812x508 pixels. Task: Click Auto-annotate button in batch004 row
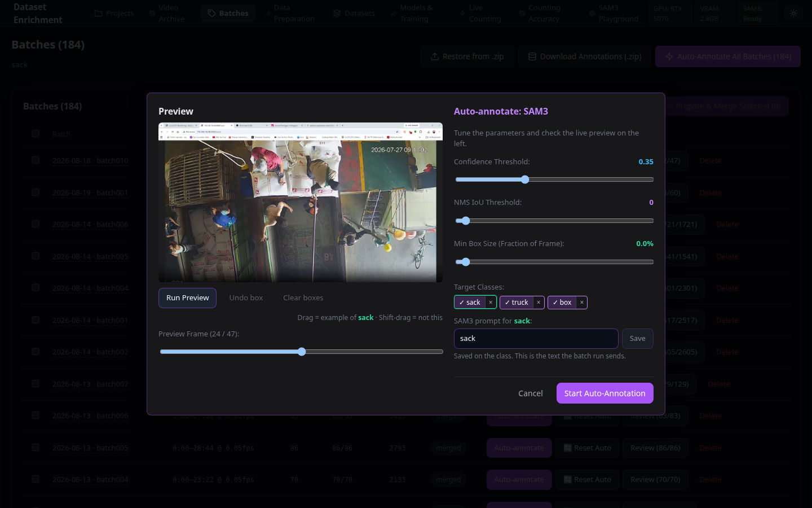[x=519, y=479]
